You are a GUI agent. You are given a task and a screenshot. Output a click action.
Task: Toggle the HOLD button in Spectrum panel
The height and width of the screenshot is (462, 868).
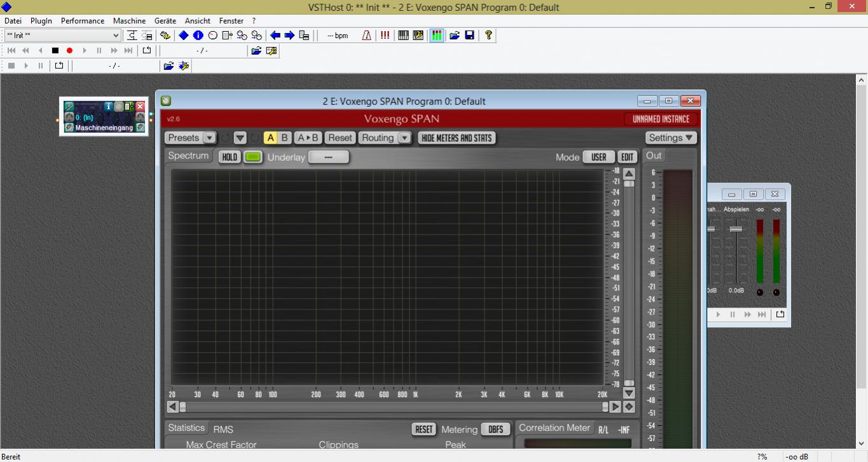pyautogui.click(x=230, y=157)
